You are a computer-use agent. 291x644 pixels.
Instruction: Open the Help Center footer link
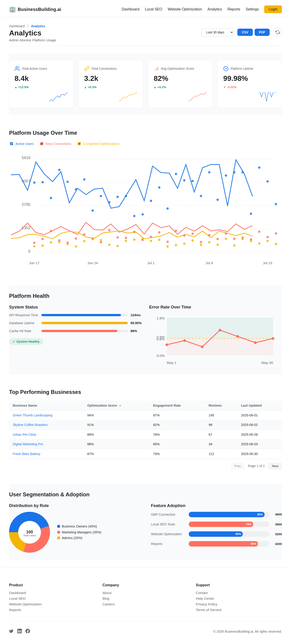pos(205,598)
